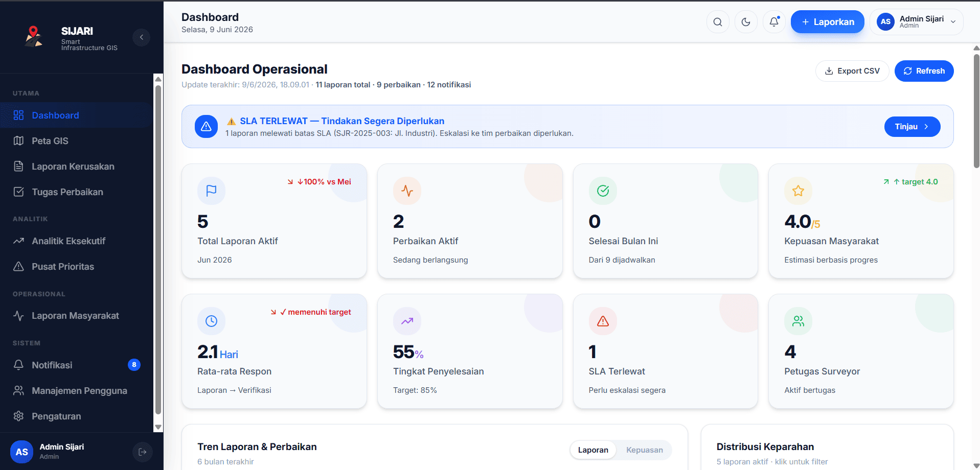This screenshot has height=470, width=980.
Task: Click the logout icon beside Admin Sijari
Action: 143,452
